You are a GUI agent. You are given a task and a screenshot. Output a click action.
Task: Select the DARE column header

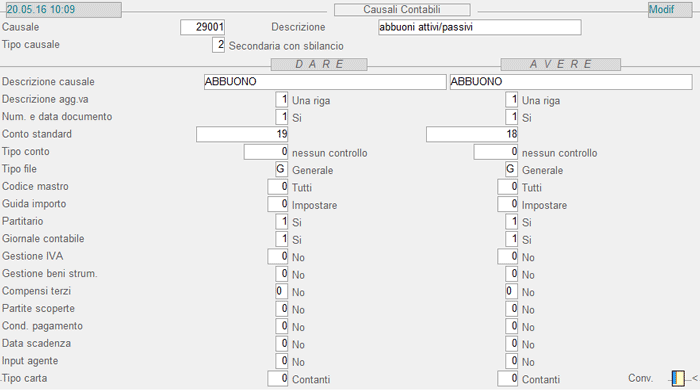pyautogui.click(x=319, y=64)
